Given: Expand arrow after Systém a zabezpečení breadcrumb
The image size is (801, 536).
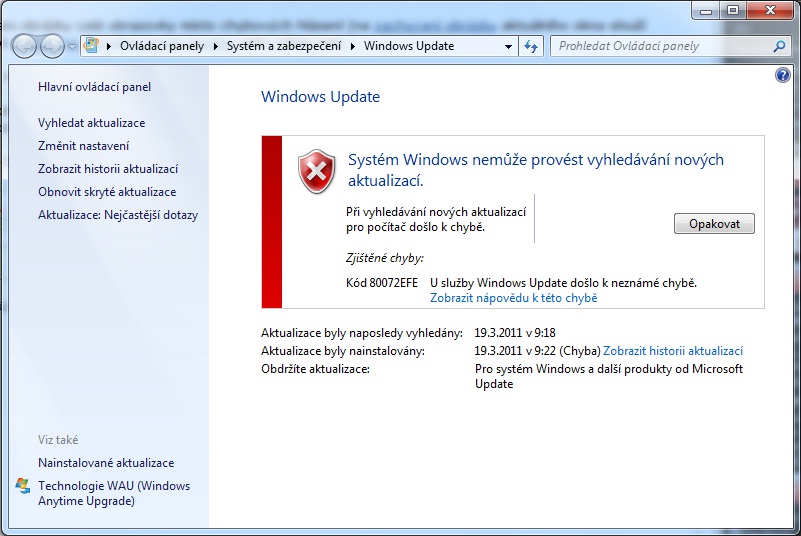Looking at the screenshot, I should click(x=352, y=46).
